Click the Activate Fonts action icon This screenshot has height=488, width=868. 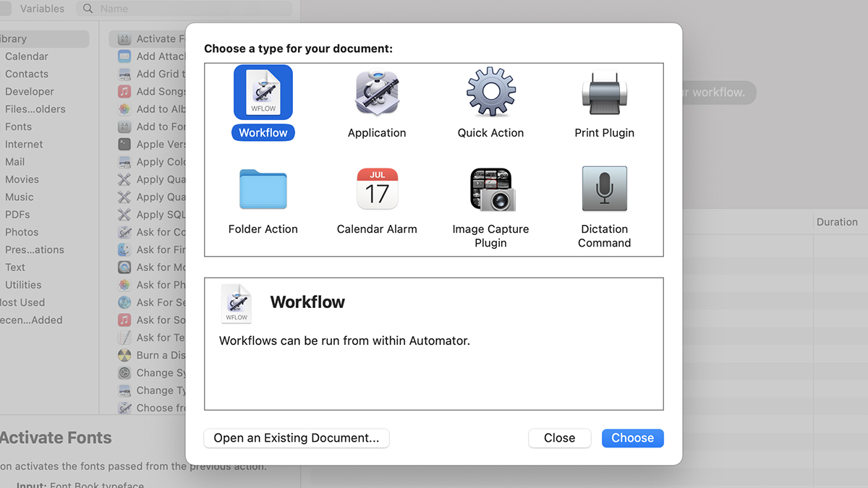click(124, 39)
